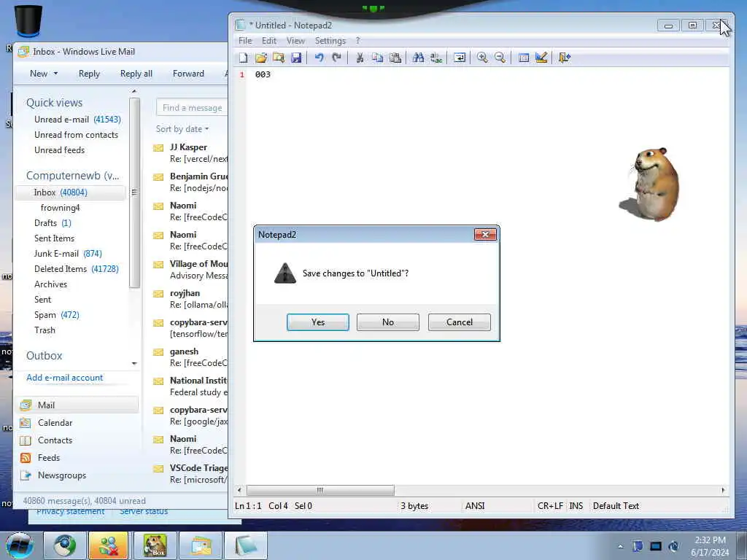Screen dimensions: 747x560
Task: Click the Redo arrow icon in Notepad2
Action: click(x=337, y=58)
